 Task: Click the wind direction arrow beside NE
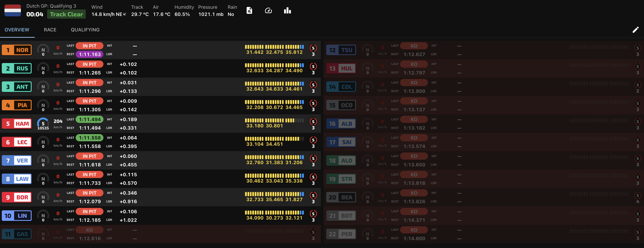(125, 14)
